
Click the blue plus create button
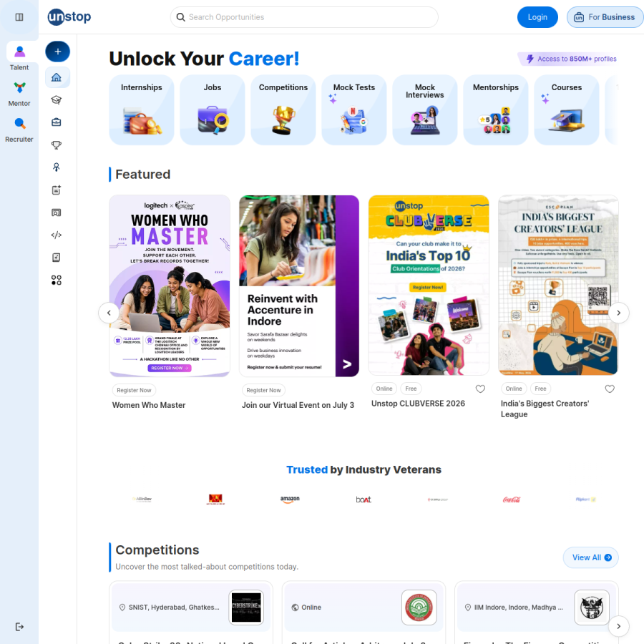[x=57, y=52]
